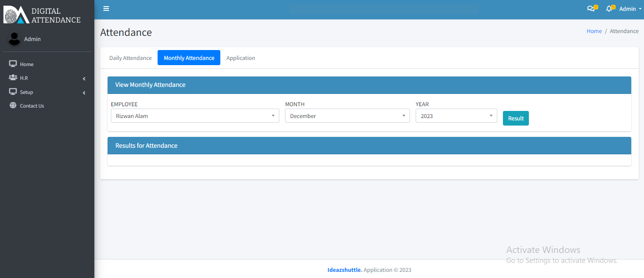Click the Contact Us globe icon
Viewport: 644px width, 278px height.
(x=13, y=106)
